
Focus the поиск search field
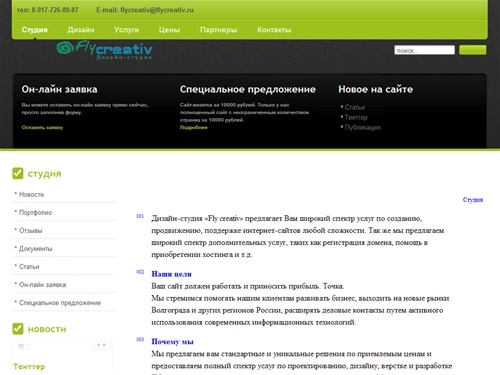(x=424, y=50)
